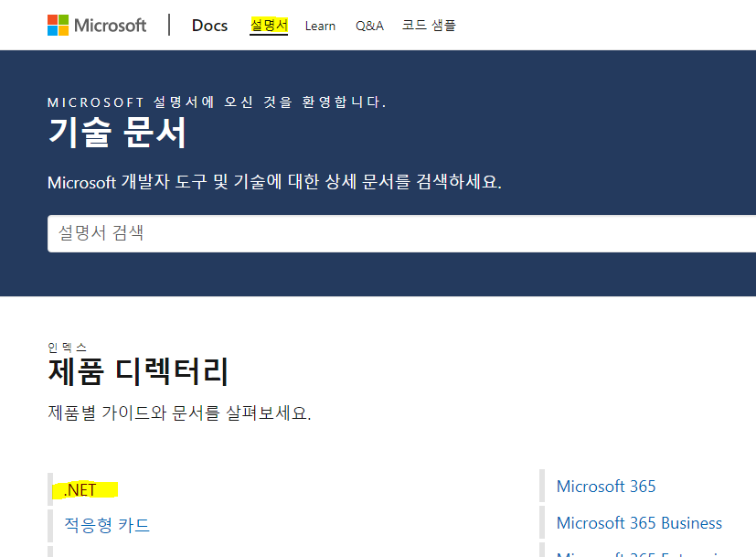Open the Microsoft 365 Business link
This screenshot has height=557, width=756.
click(x=639, y=523)
